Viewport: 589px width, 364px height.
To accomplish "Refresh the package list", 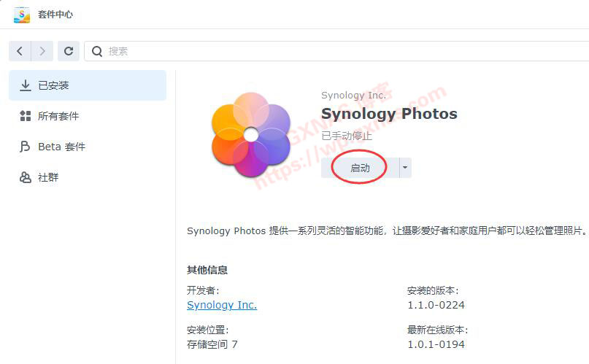I will point(69,51).
